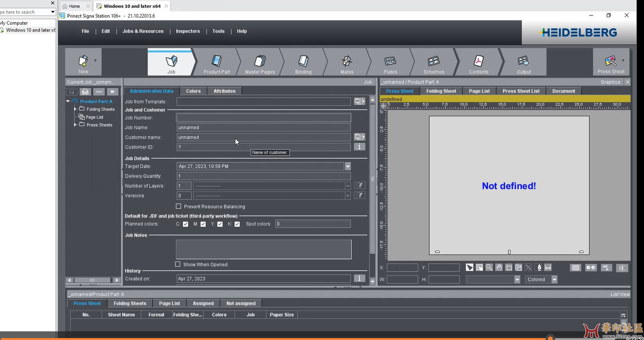Open the Schemes workflow step
The width and height of the screenshot is (644, 340).
(x=434, y=62)
